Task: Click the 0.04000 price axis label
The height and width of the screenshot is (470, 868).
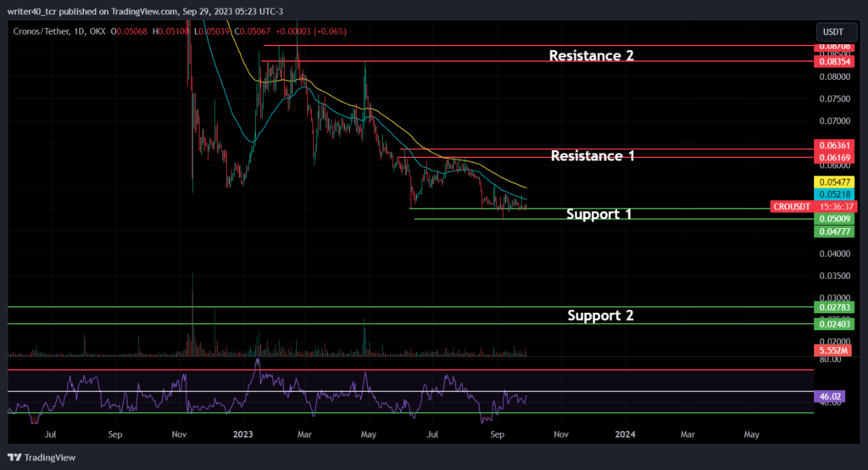Action: 834,254
